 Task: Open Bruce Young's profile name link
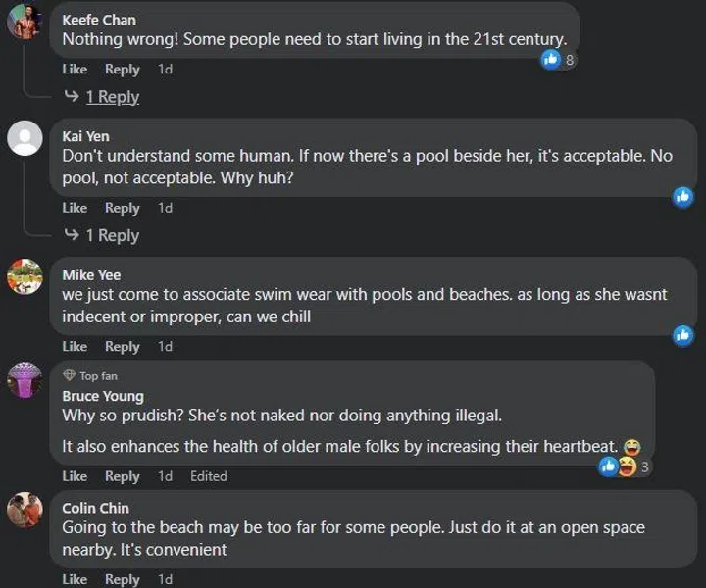click(x=103, y=396)
